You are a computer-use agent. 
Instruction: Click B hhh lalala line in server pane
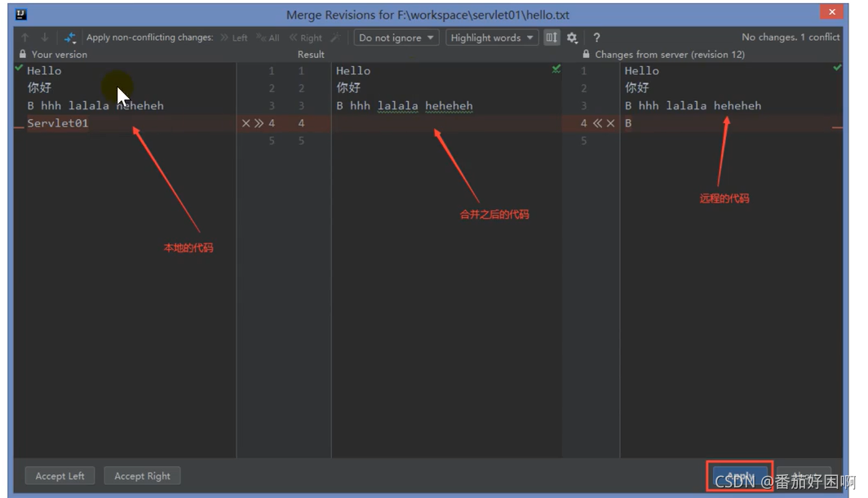point(693,106)
